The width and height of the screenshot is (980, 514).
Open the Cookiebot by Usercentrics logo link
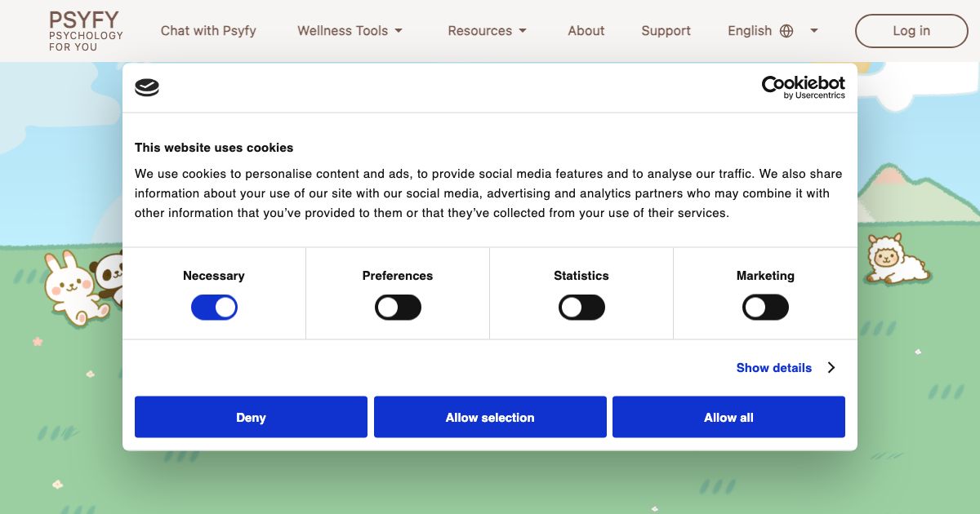[804, 87]
